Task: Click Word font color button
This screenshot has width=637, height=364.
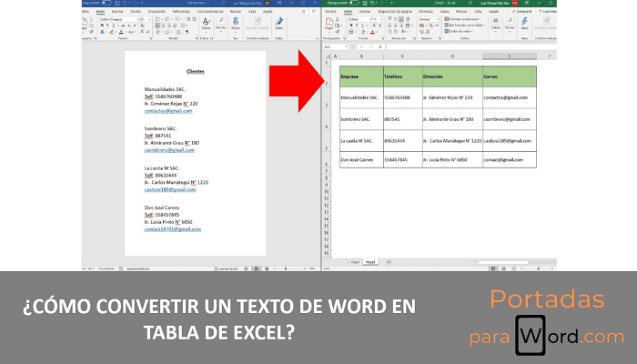Action: [121, 32]
